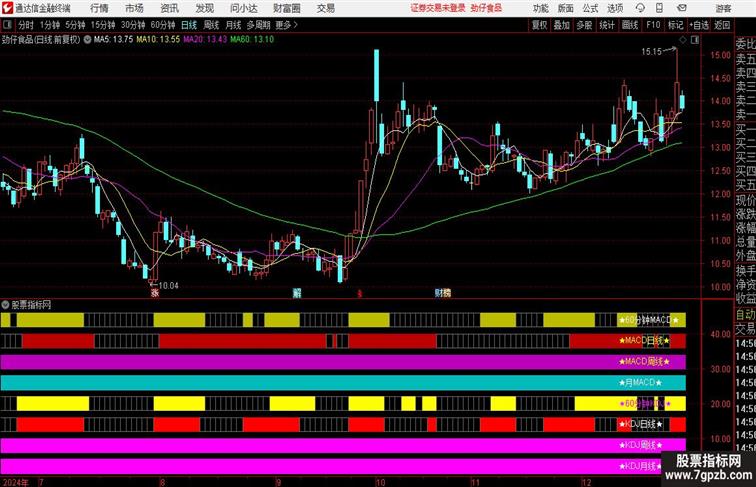Open F10 company info
The image size is (756, 487).
(653, 25)
